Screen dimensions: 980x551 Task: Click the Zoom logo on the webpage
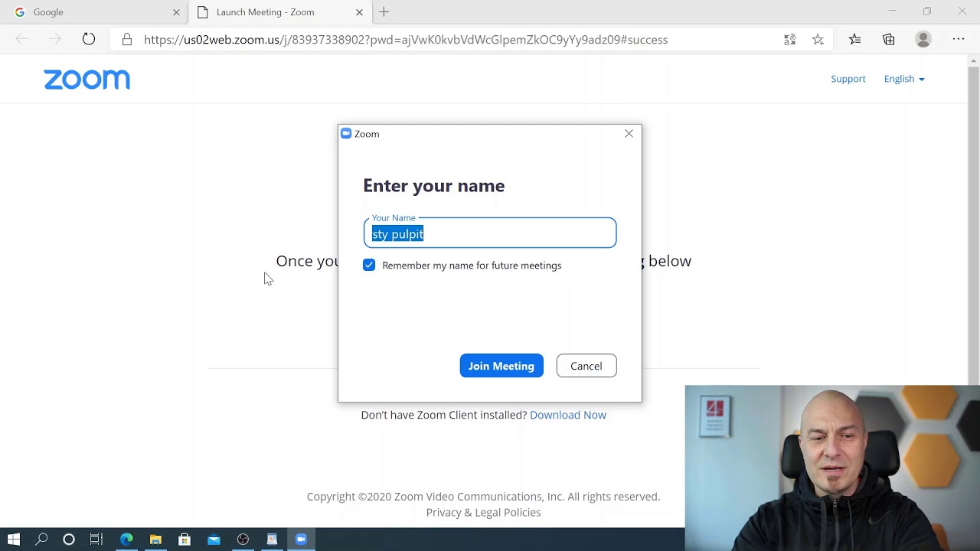(x=87, y=80)
